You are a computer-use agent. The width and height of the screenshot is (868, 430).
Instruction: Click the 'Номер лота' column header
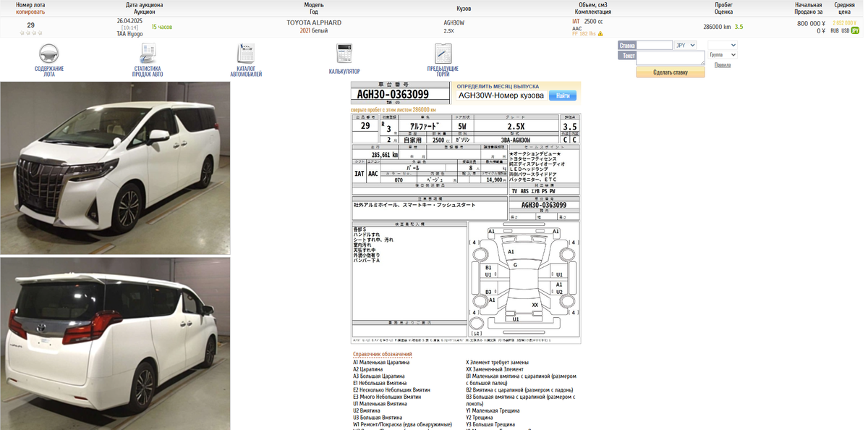(x=30, y=4)
